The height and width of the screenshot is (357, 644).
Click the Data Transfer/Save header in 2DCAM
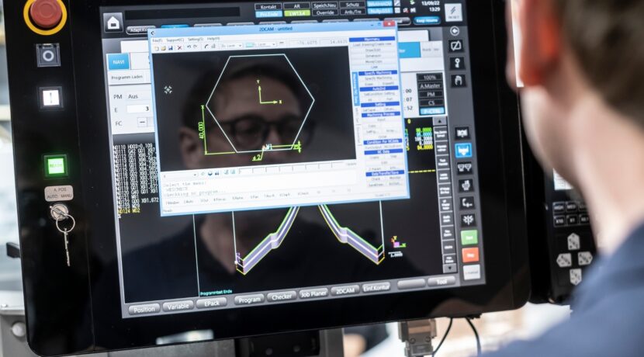tap(385, 173)
